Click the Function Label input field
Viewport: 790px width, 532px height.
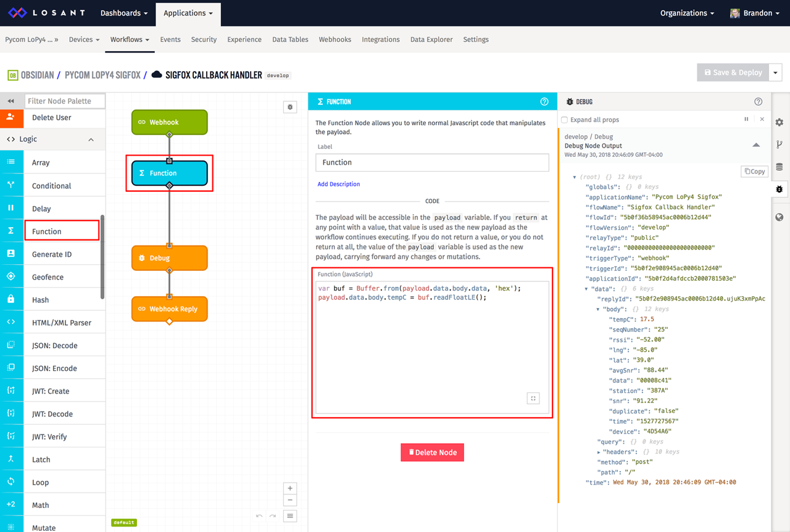pos(432,162)
